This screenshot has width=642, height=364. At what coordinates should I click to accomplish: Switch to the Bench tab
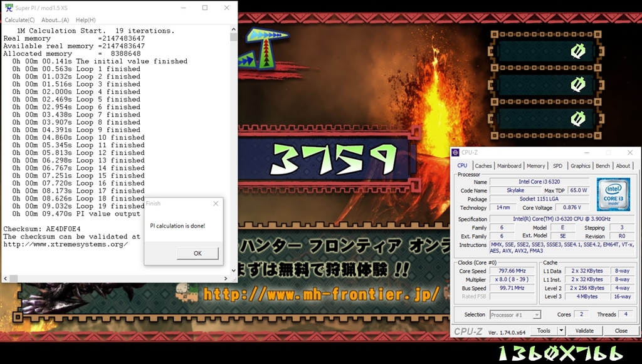pyautogui.click(x=603, y=166)
